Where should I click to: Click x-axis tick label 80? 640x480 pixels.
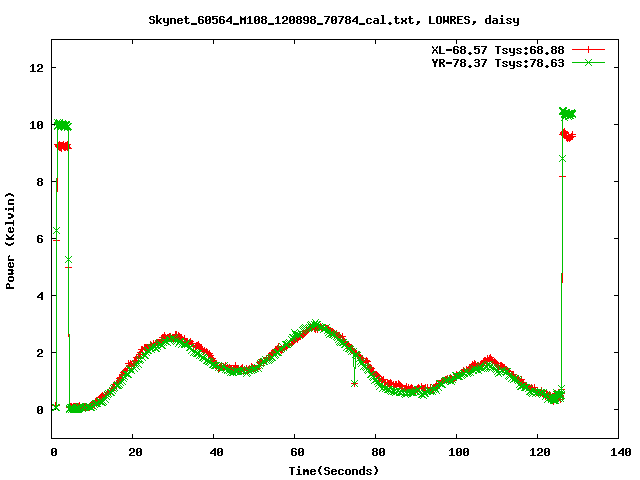point(378,452)
